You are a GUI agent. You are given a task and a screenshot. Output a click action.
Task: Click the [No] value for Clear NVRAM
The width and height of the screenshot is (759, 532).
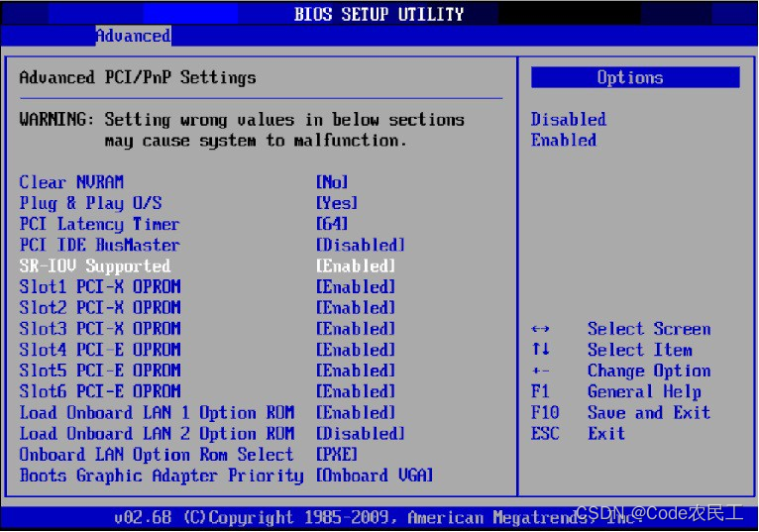click(x=332, y=182)
